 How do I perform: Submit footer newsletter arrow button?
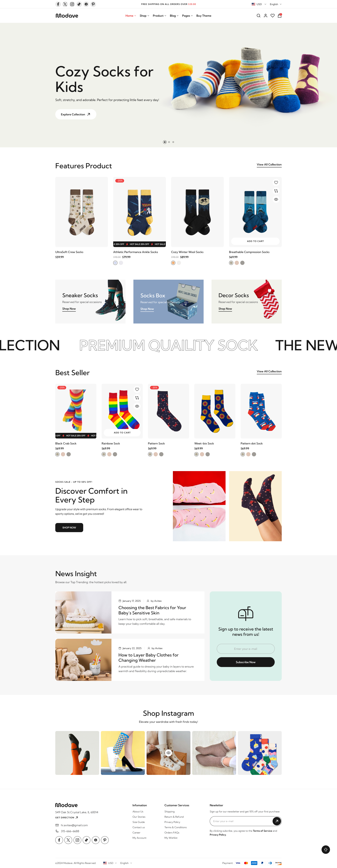click(277, 821)
